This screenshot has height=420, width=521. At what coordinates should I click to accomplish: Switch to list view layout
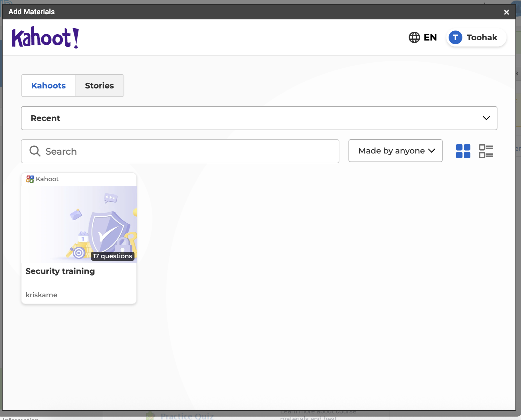click(486, 151)
